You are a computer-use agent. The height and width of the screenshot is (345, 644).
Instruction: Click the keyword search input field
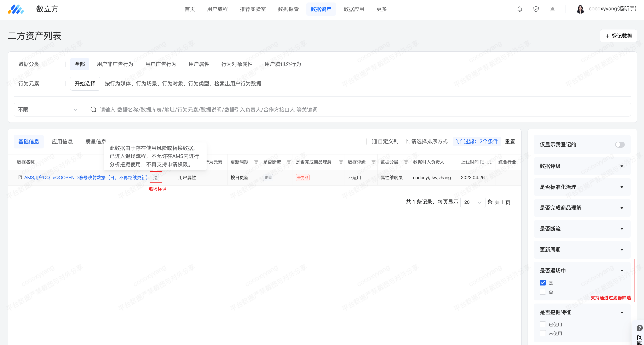pyautogui.click(x=350, y=110)
